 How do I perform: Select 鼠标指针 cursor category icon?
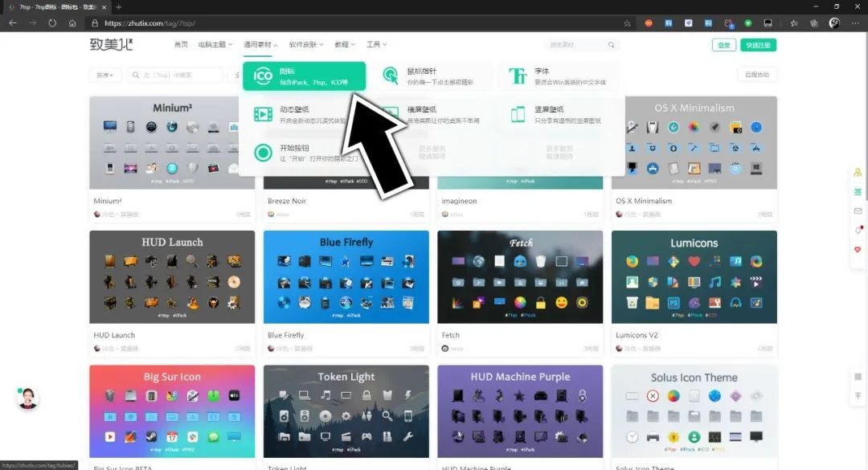391,76
